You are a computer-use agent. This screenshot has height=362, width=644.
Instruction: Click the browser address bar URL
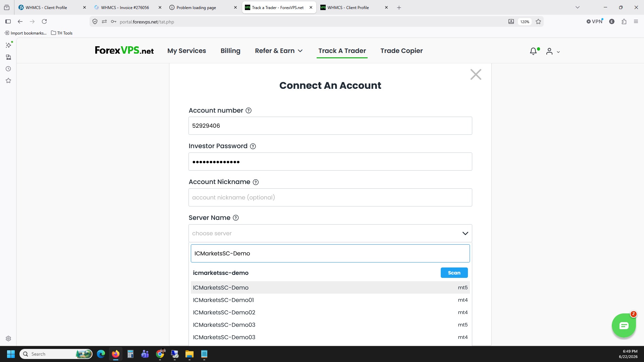pyautogui.click(x=147, y=22)
